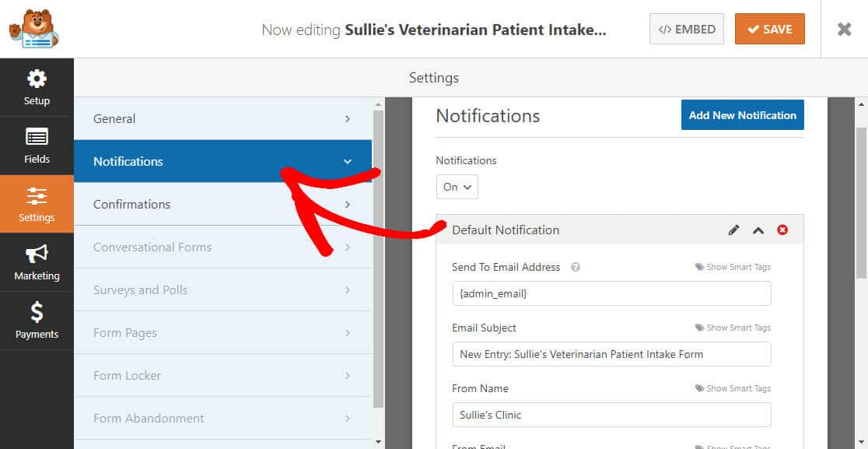Open the Notifications On dropdown
Viewport: 868px width, 449px height.
457,187
